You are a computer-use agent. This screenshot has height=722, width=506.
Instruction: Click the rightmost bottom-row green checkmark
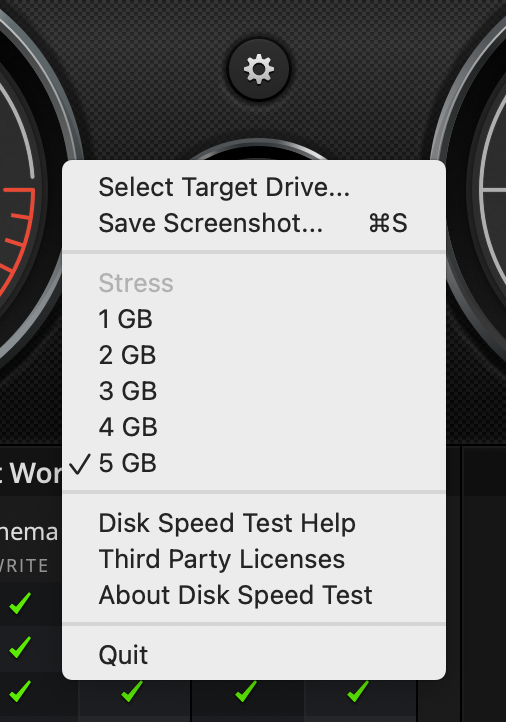pos(358,691)
